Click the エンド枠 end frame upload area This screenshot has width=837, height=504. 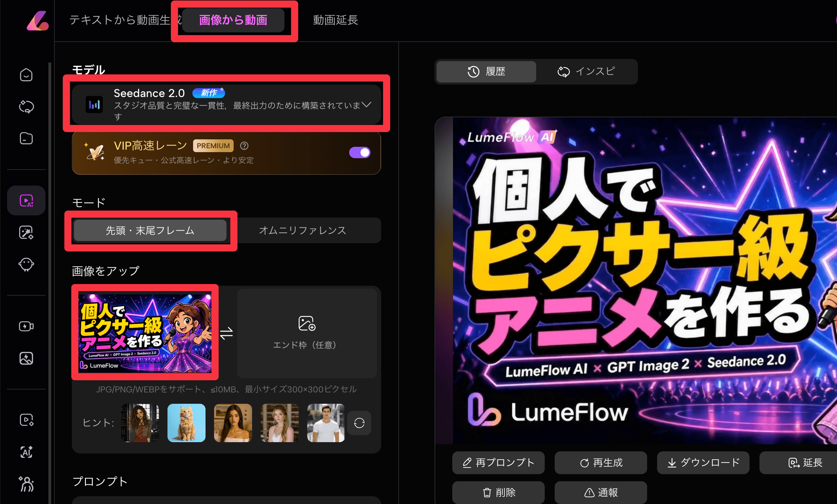(307, 333)
